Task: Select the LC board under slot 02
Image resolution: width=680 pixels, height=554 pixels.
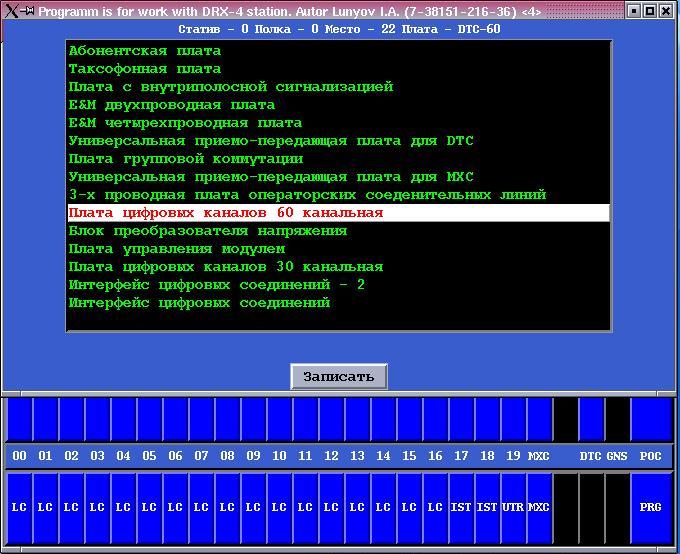Action: tap(71, 508)
